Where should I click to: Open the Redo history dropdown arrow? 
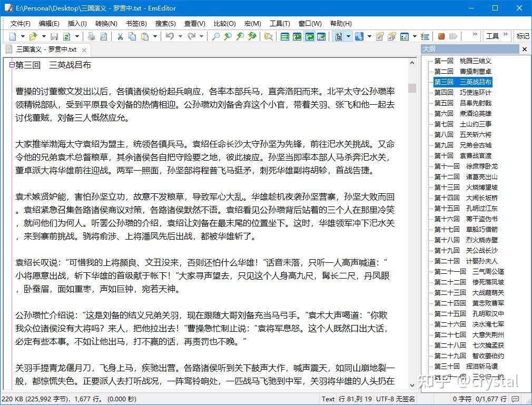tap(202, 36)
